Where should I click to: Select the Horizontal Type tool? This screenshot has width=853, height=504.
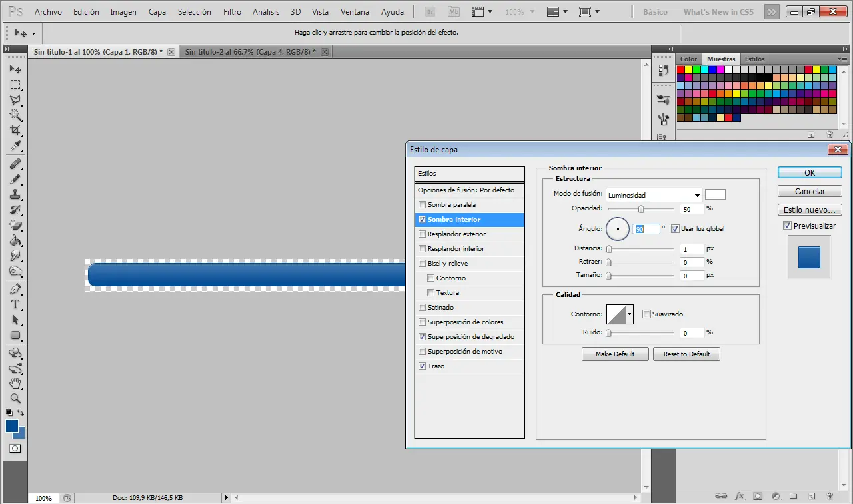coord(15,304)
